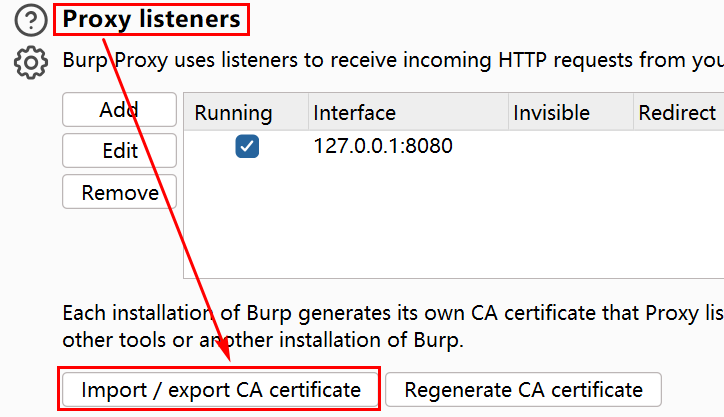This screenshot has width=724, height=417.
Task: Click the Edit listener button
Action: (x=119, y=151)
